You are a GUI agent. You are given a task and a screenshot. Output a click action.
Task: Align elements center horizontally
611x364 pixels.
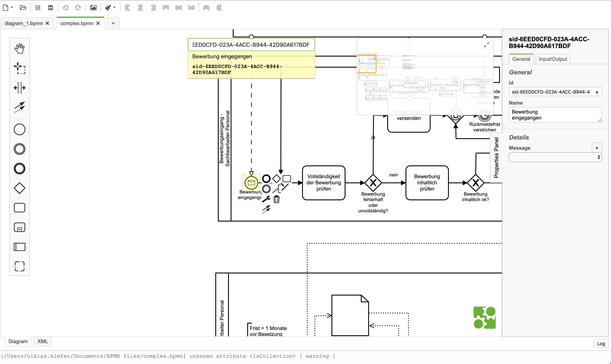click(140, 8)
